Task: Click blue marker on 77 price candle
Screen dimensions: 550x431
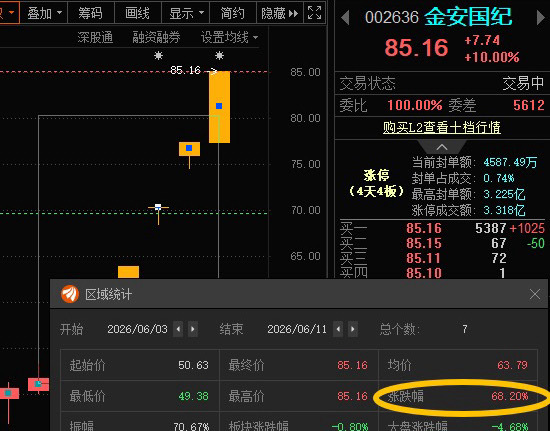Action: (189, 148)
